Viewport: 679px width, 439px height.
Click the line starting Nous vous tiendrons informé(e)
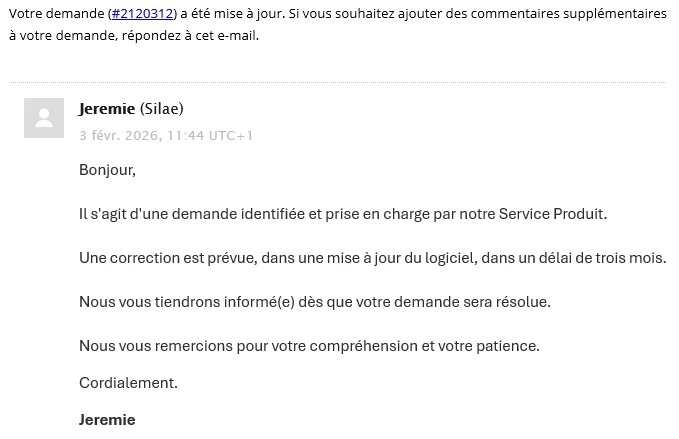point(315,302)
